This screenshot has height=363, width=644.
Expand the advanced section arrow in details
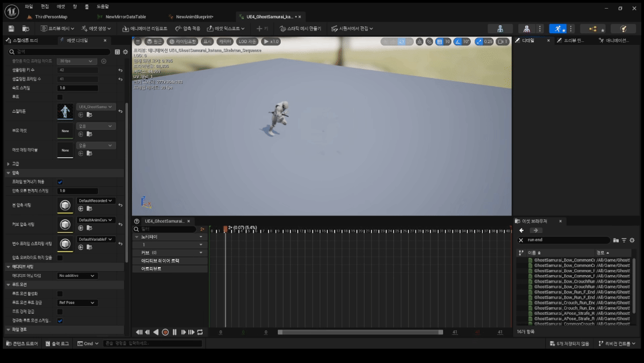8,164
